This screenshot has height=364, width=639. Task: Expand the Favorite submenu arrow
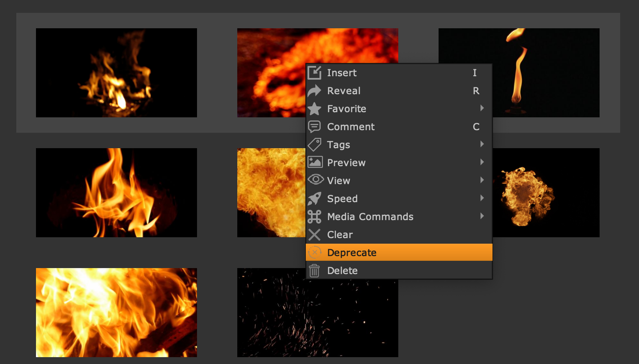click(482, 108)
